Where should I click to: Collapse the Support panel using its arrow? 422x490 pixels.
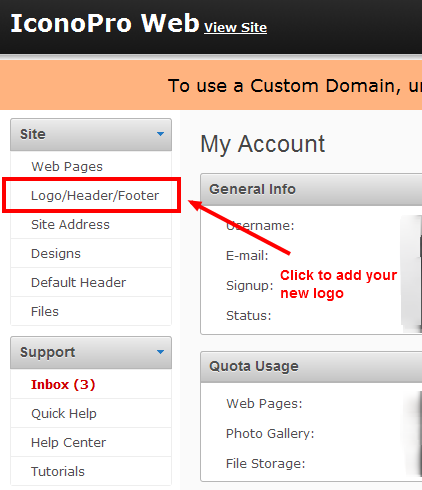click(160, 352)
